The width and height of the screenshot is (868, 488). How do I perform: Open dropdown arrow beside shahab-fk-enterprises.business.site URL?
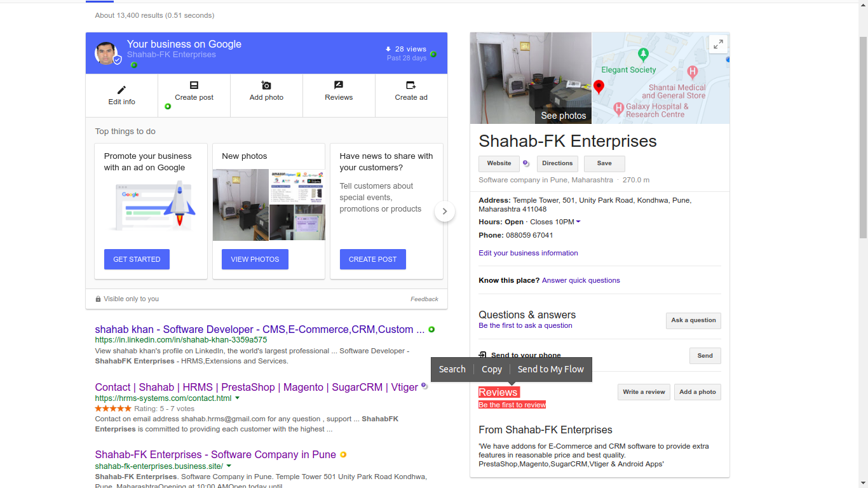(229, 466)
